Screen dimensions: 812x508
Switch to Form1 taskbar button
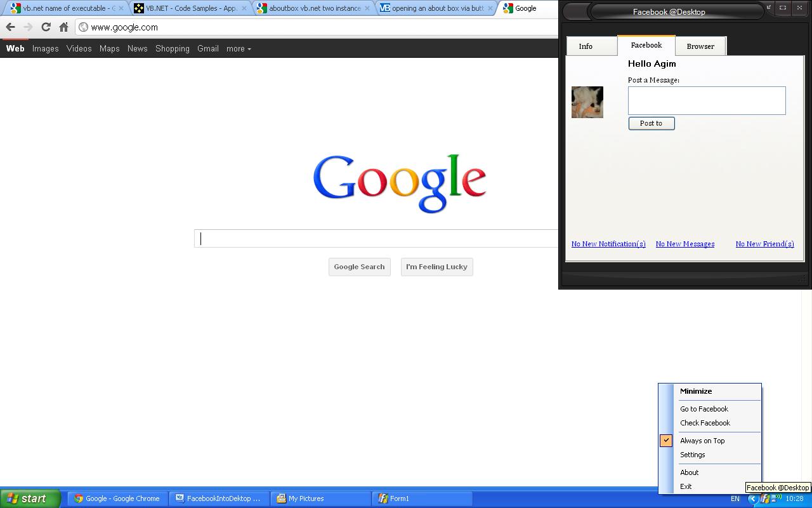(422, 498)
